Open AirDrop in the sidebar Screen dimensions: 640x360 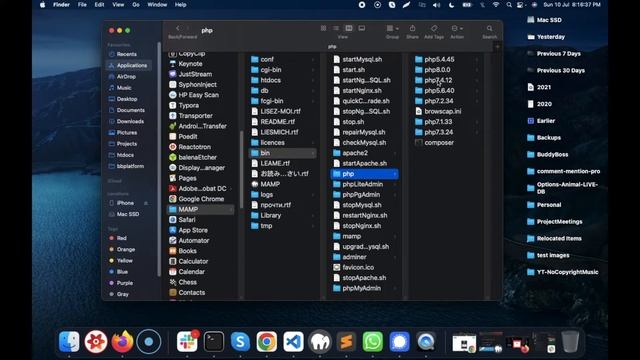point(126,76)
